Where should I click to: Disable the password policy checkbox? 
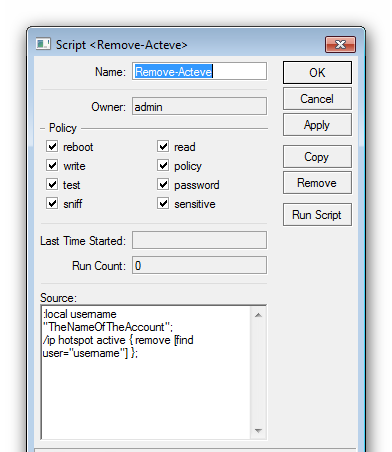pos(163,184)
